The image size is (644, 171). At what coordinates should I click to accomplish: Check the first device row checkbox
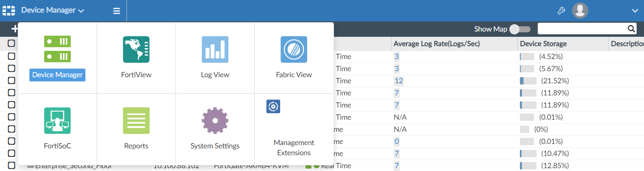pyautogui.click(x=11, y=56)
